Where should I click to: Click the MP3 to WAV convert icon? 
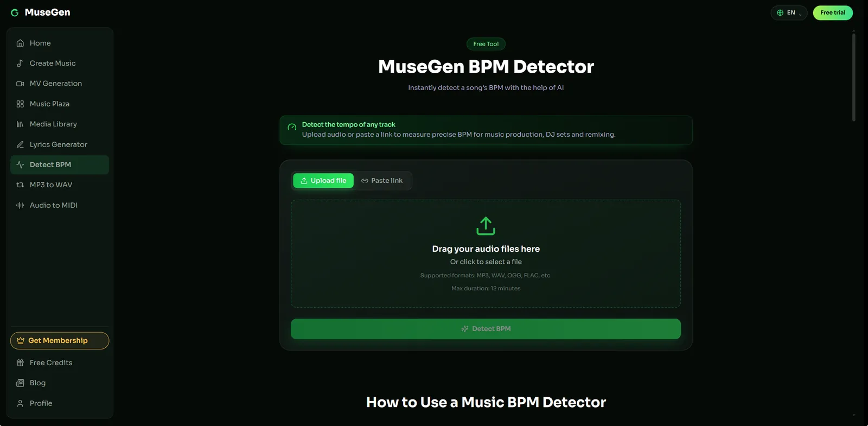coord(20,185)
